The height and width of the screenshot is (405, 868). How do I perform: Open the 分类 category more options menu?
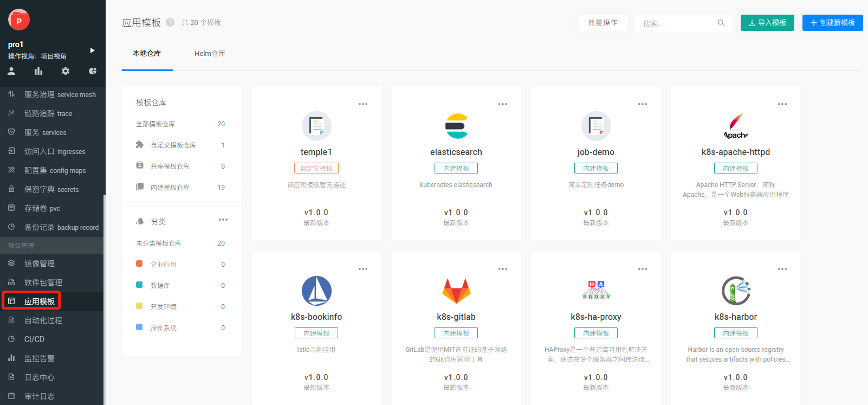point(223,220)
